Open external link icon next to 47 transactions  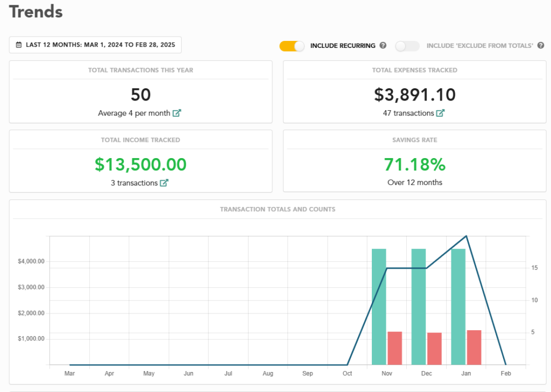pyautogui.click(x=440, y=113)
